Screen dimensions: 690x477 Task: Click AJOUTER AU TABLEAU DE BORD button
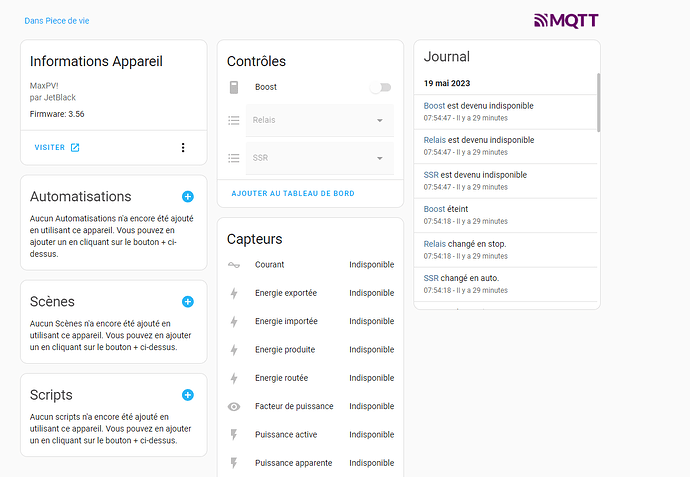click(x=292, y=193)
